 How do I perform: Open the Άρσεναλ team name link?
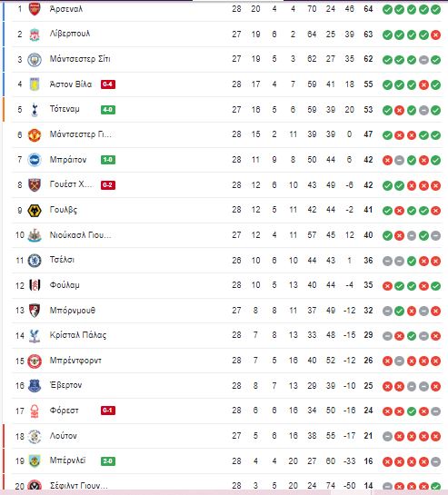pyautogui.click(x=66, y=9)
